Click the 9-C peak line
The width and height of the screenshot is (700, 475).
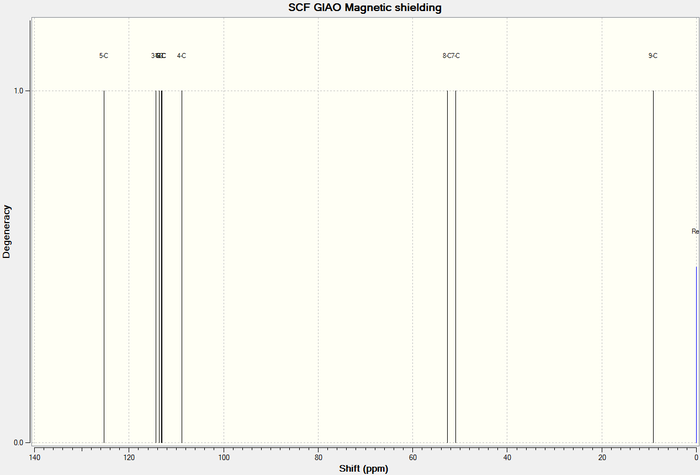(x=654, y=267)
